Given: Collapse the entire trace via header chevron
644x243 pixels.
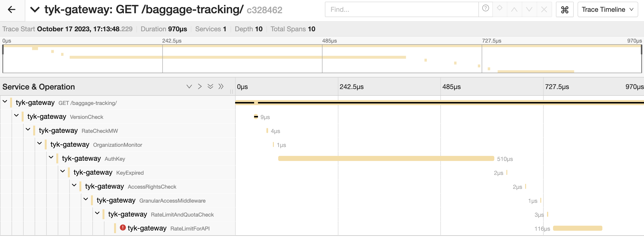Looking at the screenshot, I should coord(35,10).
